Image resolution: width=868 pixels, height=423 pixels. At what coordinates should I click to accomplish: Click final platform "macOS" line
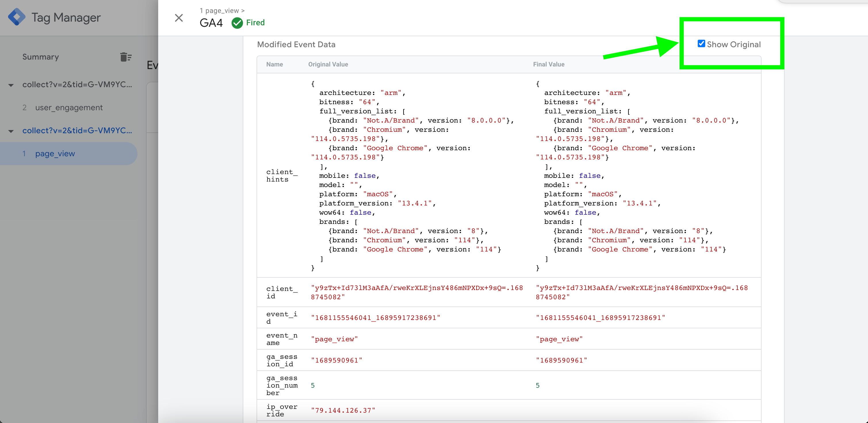[583, 194]
